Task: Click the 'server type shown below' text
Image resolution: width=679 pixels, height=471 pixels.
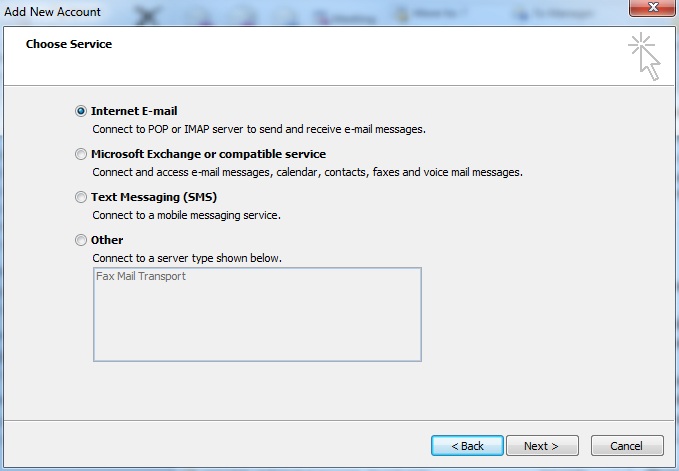Action: click(187, 258)
